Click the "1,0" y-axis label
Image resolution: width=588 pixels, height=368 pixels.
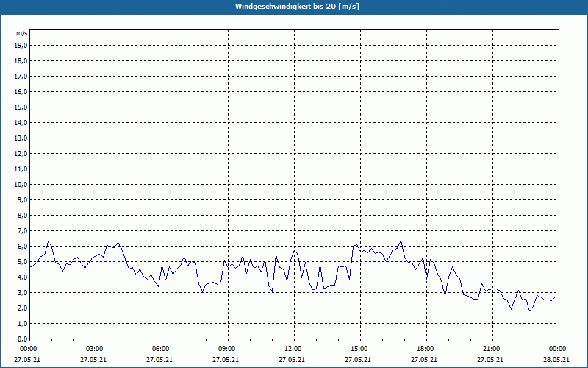[x=22, y=324]
